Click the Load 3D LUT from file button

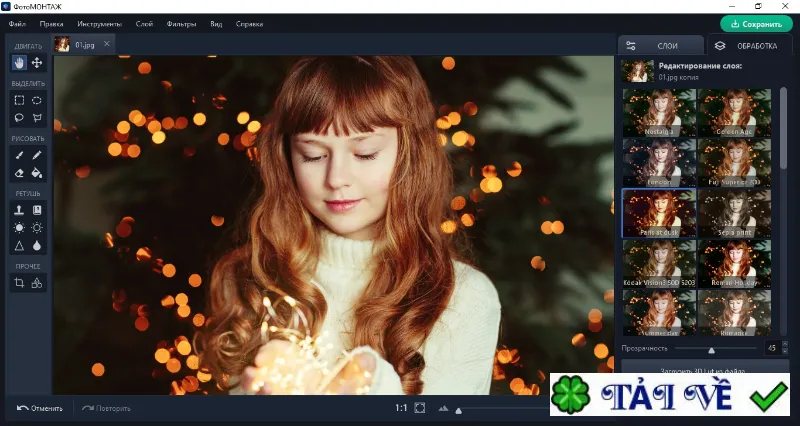tap(705, 367)
